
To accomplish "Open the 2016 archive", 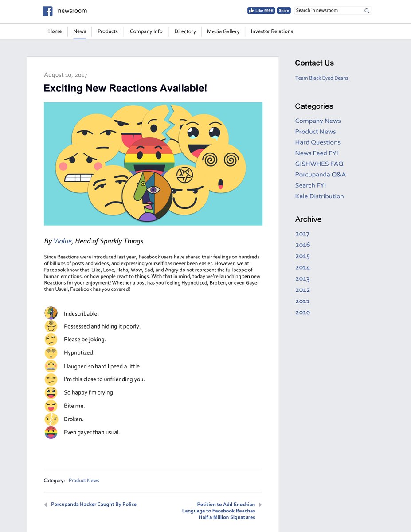I will click(x=302, y=245).
